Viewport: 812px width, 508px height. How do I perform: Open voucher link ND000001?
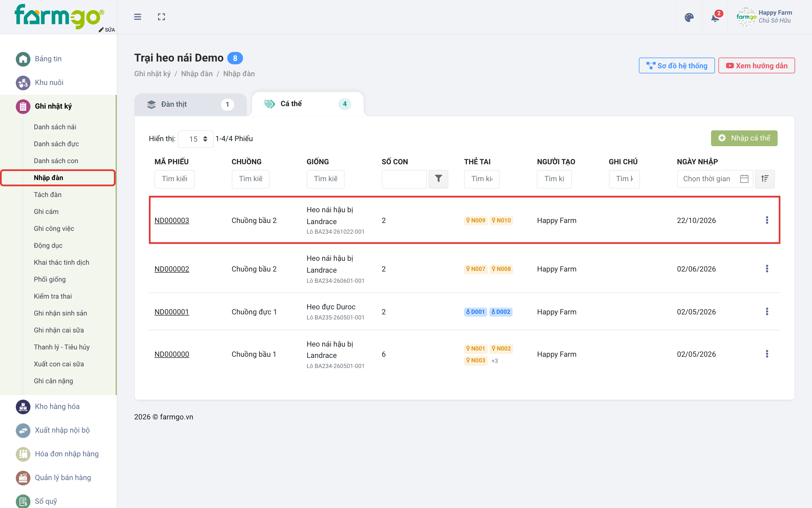coord(172,312)
